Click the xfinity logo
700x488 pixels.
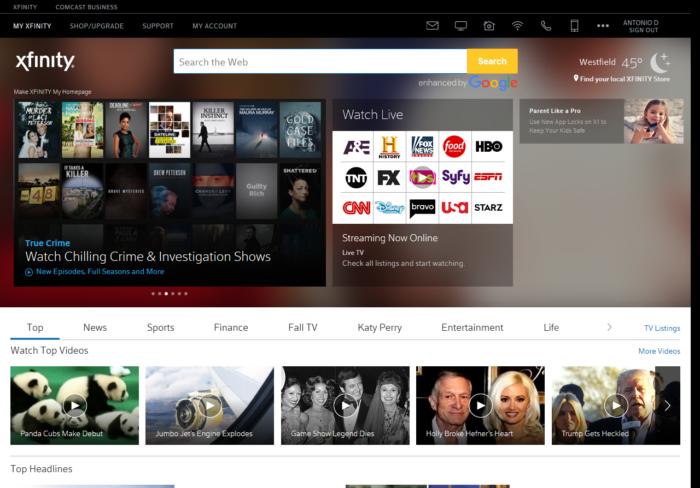(45, 61)
